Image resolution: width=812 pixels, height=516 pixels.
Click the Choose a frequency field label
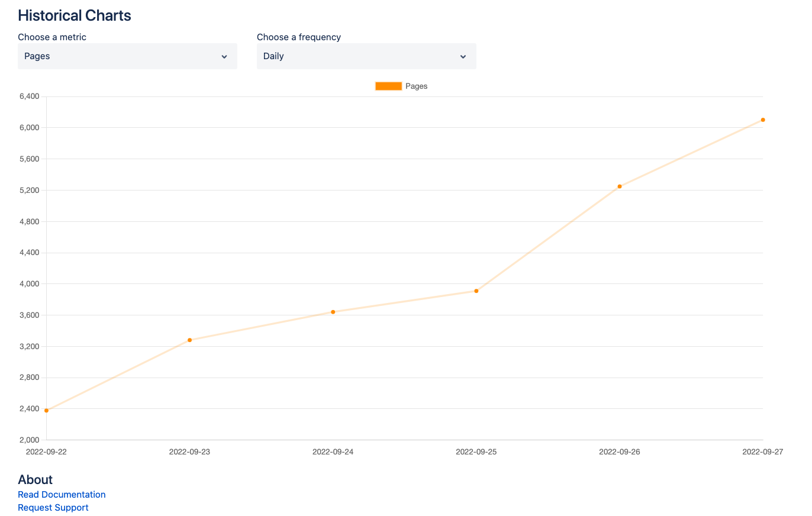tap(299, 37)
